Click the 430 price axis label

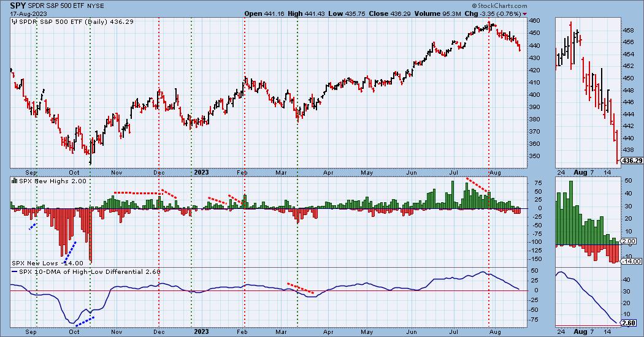coord(534,58)
